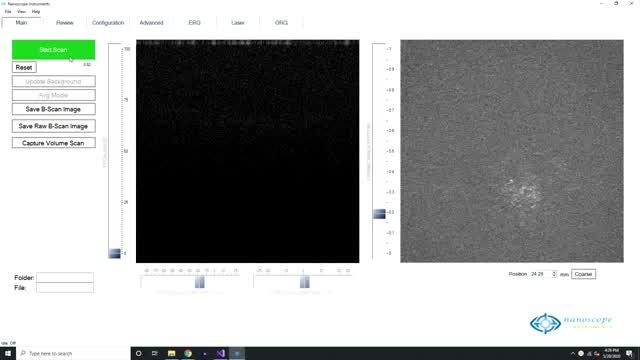This screenshot has height=360, width=640.
Task: Switch to the Review tab
Action: (x=64, y=22)
